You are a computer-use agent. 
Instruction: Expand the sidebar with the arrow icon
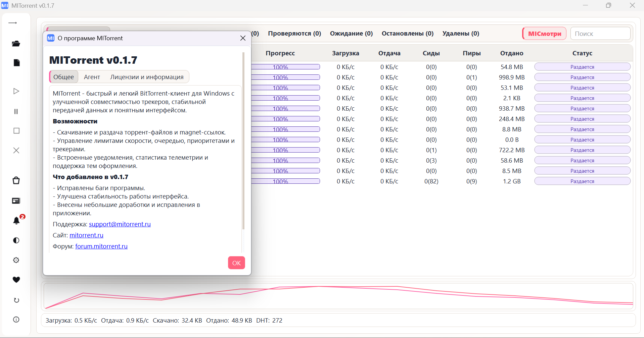point(13,23)
